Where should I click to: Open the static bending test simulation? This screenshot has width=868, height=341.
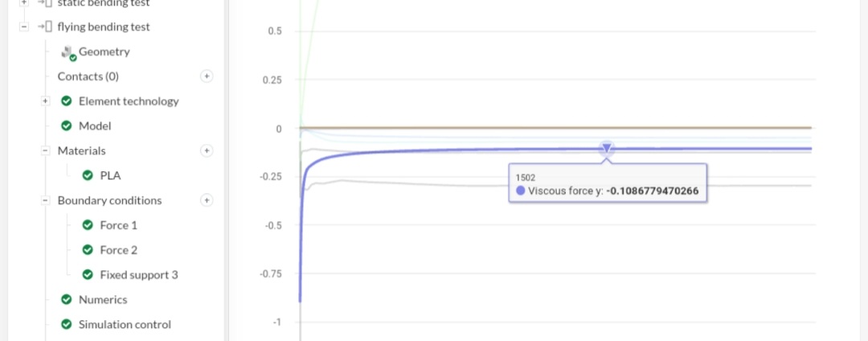point(103,3)
